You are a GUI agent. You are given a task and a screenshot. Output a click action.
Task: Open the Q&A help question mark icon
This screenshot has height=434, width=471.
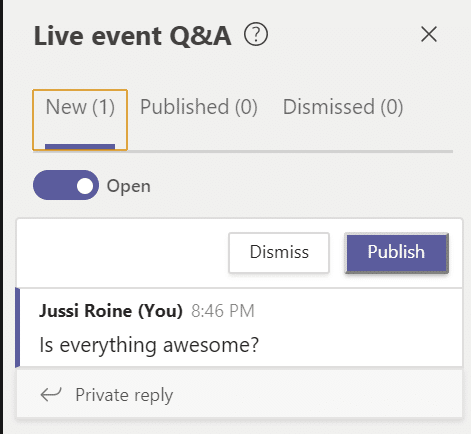tap(256, 34)
